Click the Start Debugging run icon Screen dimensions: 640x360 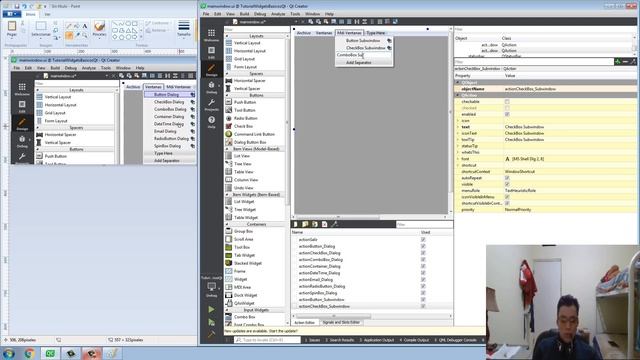click(x=211, y=322)
